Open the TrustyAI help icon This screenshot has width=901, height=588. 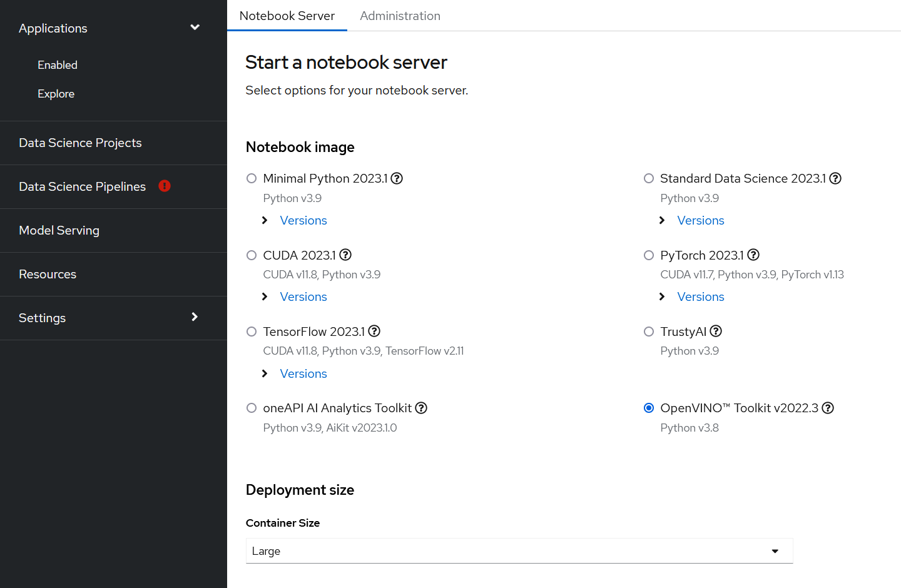716,332
